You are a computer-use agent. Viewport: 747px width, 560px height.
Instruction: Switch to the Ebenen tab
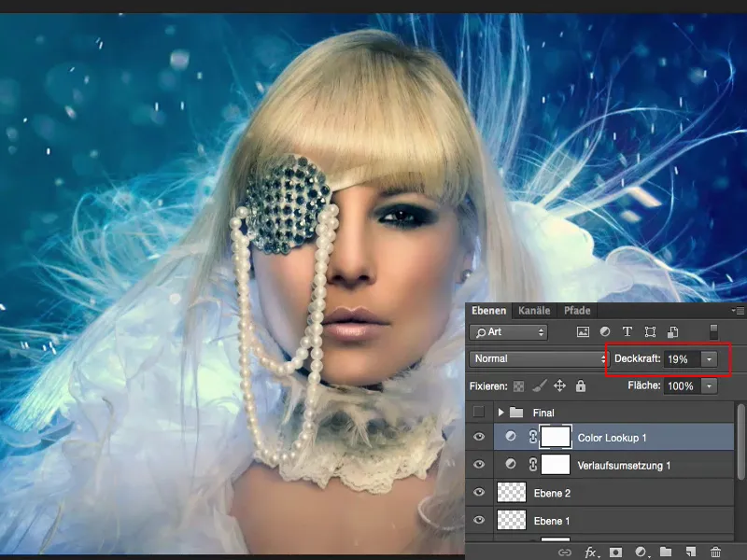point(488,311)
